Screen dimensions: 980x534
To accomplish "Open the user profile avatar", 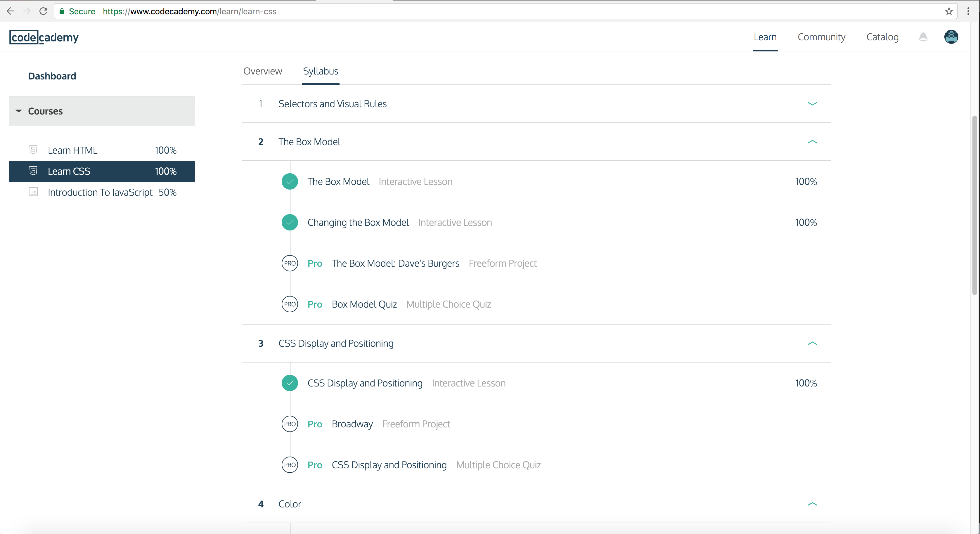I will coord(951,37).
